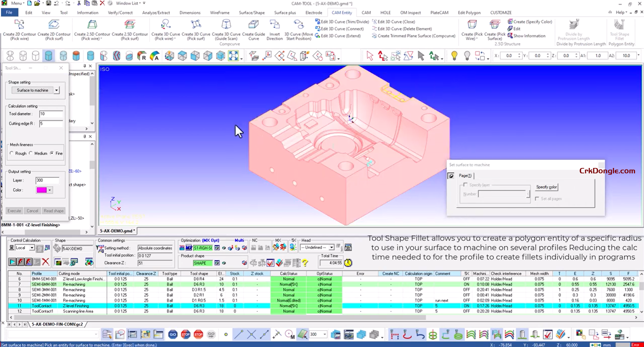This screenshot has height=347, width=644.
Task: Click the Clearance Z input field
Action: tap(155, 262)
